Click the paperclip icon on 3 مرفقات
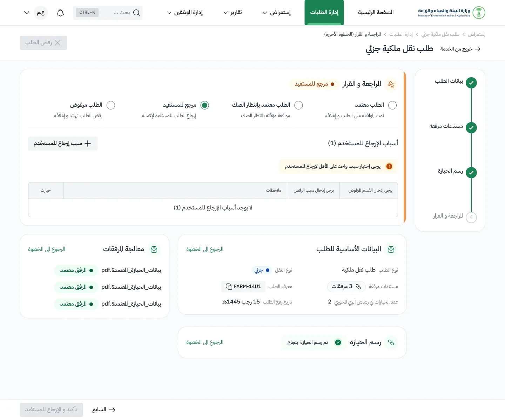Screen dimensions: 505x420 (x=358, y=287)
